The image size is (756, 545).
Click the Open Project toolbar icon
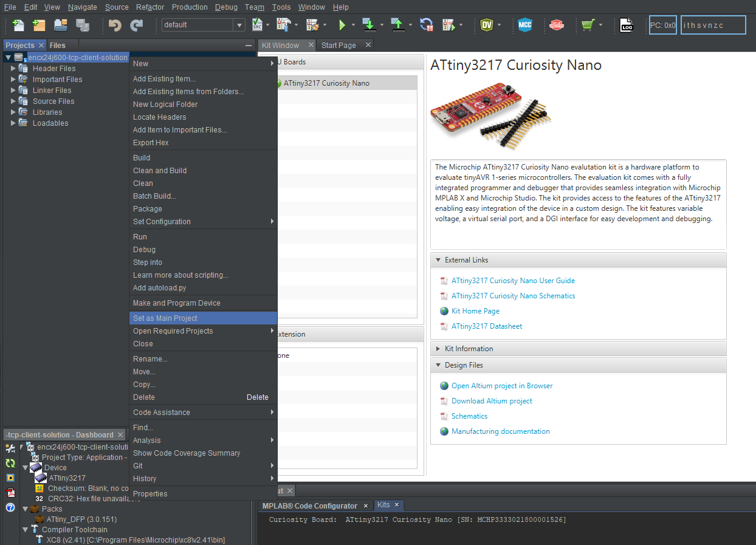[x=61, y=25]
